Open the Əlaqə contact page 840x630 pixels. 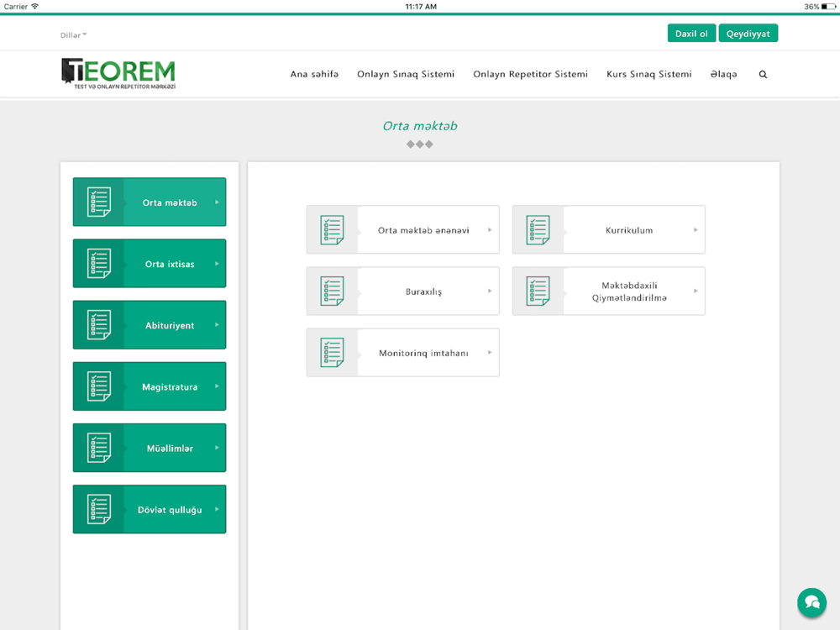click(x=724, y=74)
